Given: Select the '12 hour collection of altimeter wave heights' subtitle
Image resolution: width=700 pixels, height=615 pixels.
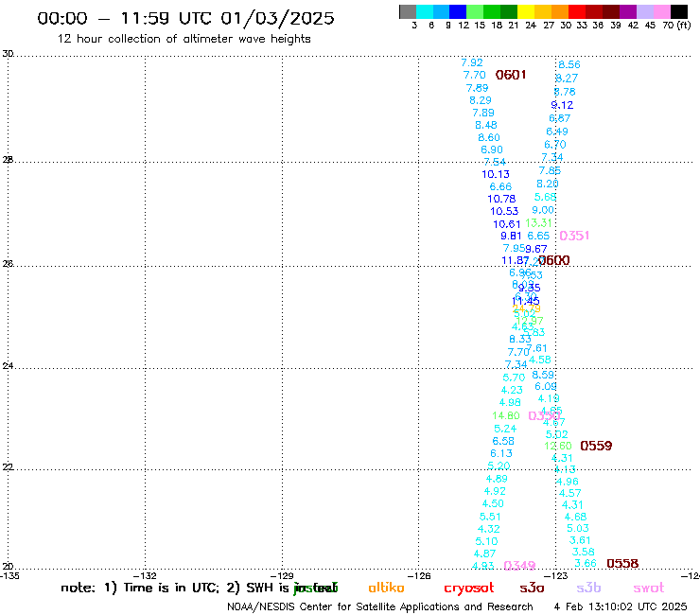Looking at the screenshot, I should point(184,39).
